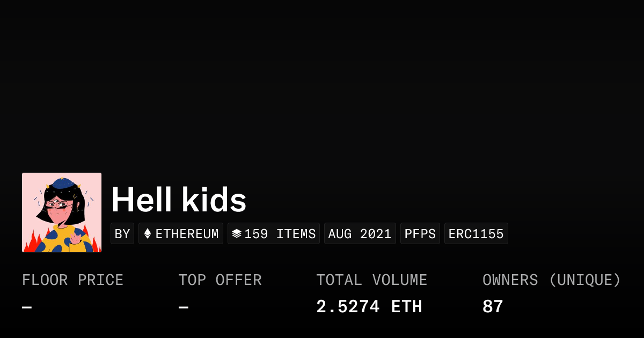644x338 pixels.
Task: Click the dash under Floor Price
Action: point(27,307)
